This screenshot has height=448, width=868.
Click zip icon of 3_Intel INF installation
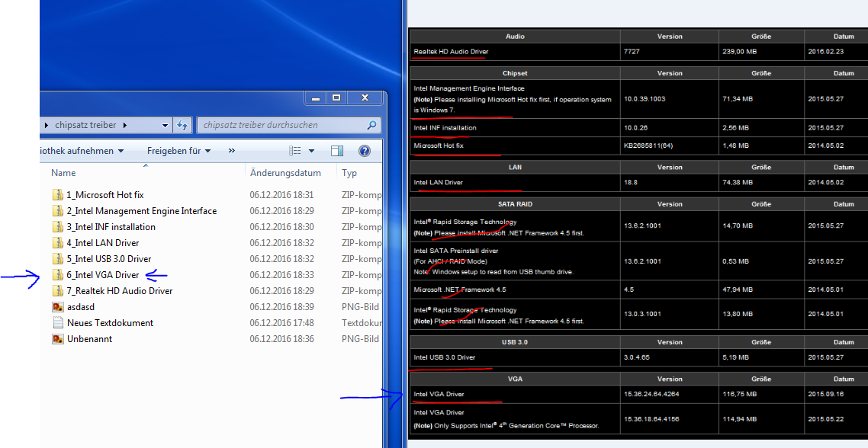[x=57, y=227]
